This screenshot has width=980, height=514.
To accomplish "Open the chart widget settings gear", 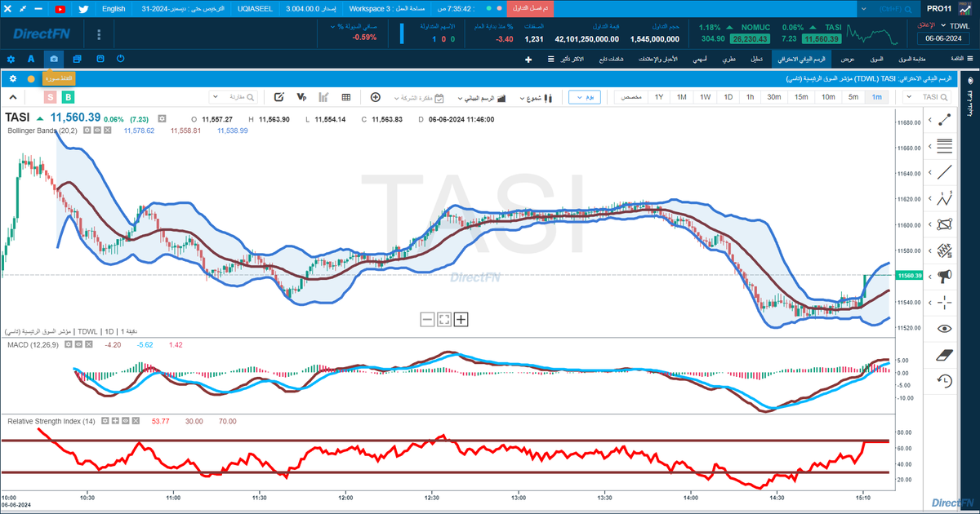I will 13,78.
